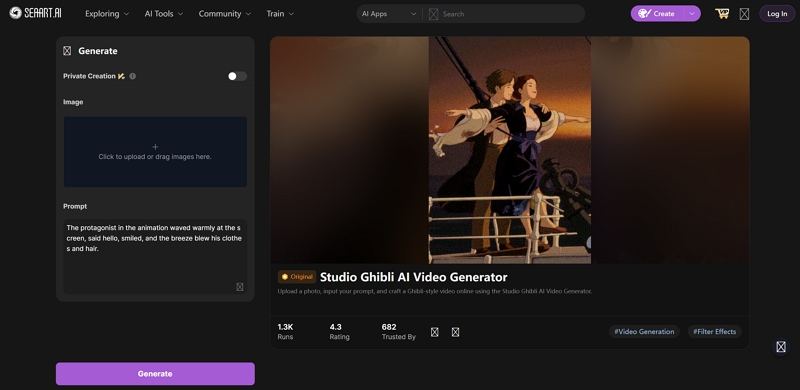Click the floating icon at bottom right

(x=781, y=347)
